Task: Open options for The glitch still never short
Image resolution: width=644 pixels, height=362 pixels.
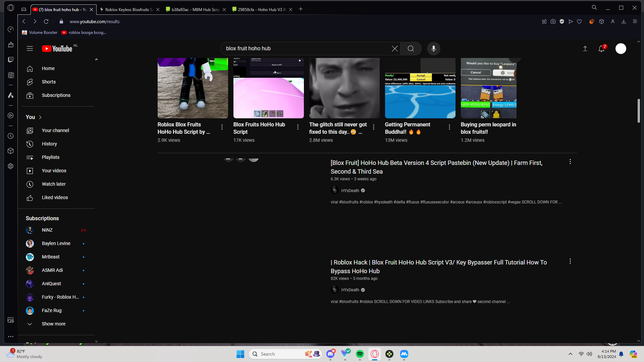Action: pyautogui.click(x=374, y=127)
